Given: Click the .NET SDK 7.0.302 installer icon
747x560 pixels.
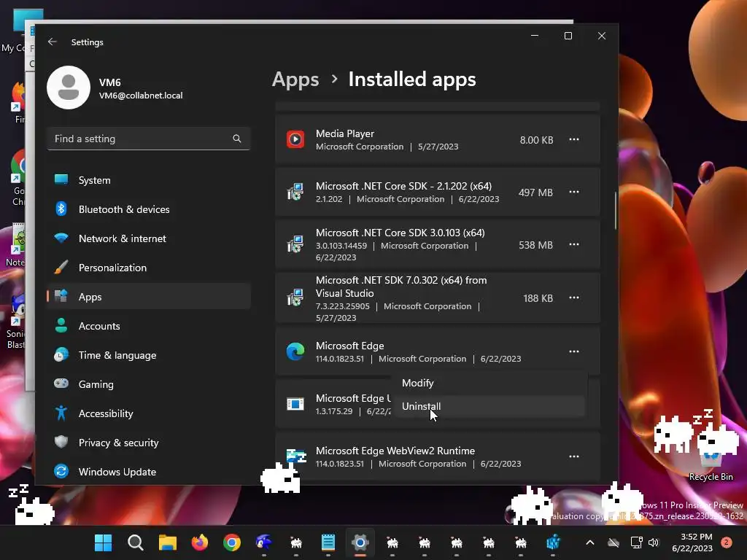Looking at the screenshot, I should coord(295,297).
